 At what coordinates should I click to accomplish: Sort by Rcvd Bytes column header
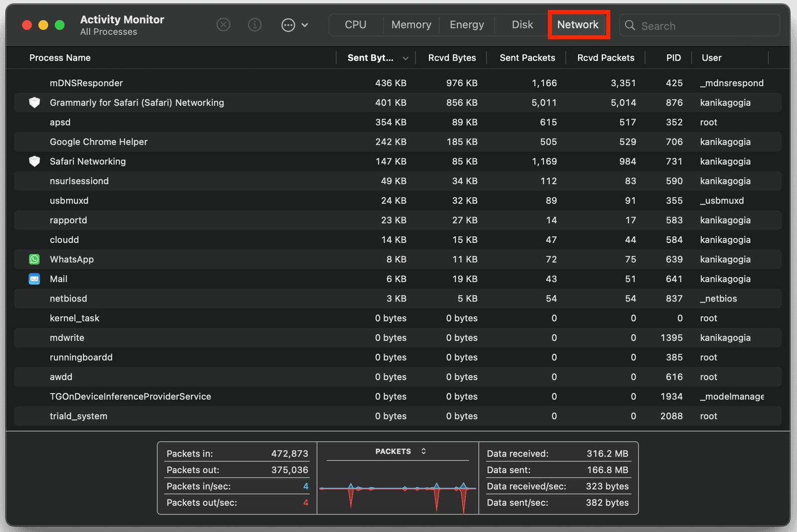pos(452,58)
